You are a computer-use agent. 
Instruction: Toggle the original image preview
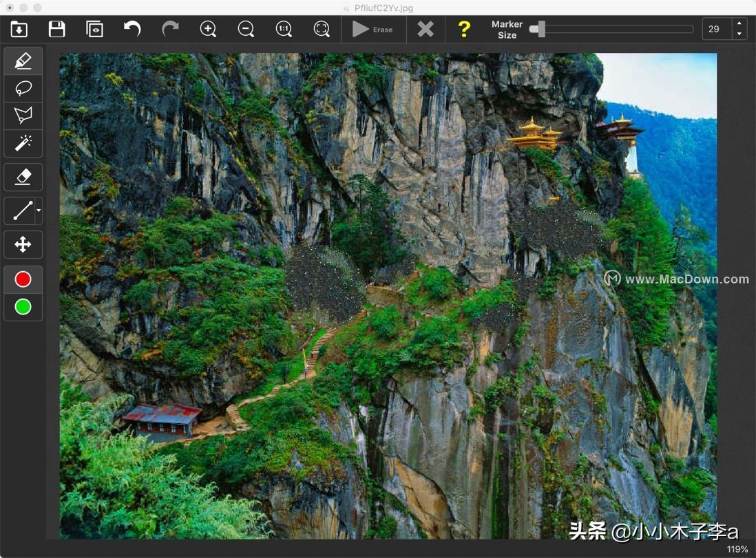94,29
